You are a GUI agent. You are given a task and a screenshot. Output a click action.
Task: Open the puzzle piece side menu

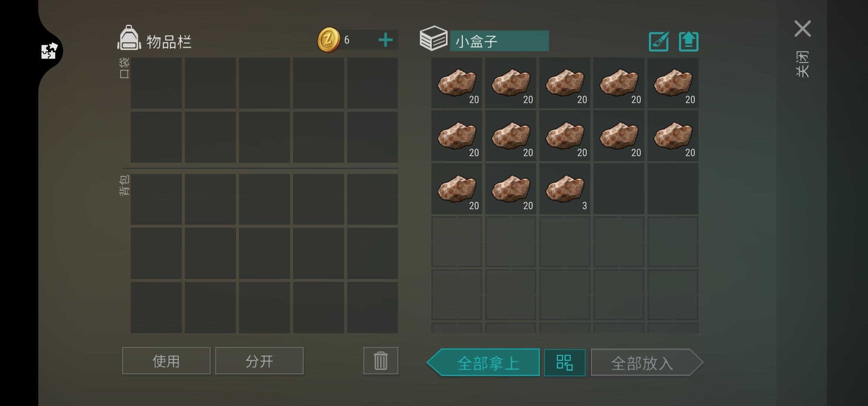49,51
